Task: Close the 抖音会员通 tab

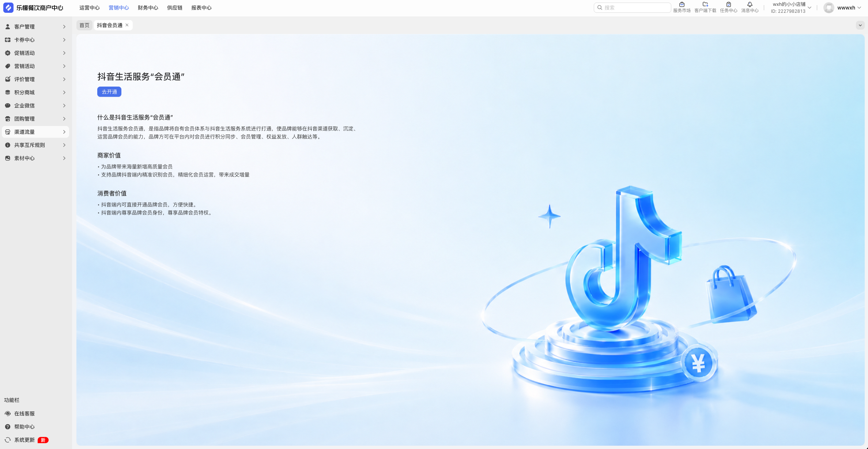Action: (127, 25)
